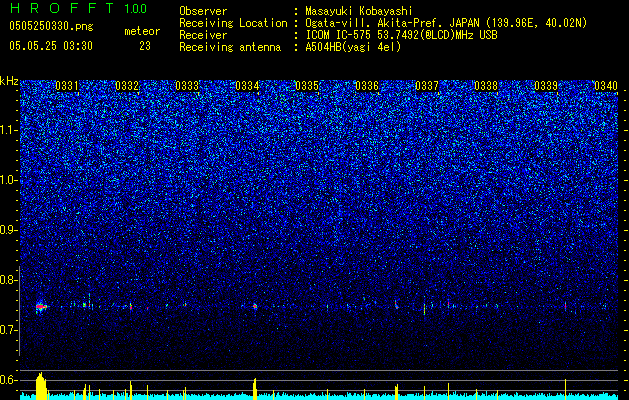Screen dimensions: 629x400
Task: Click the 'Observer' field label
Action: pyautogui.click(x=203, y=11)
